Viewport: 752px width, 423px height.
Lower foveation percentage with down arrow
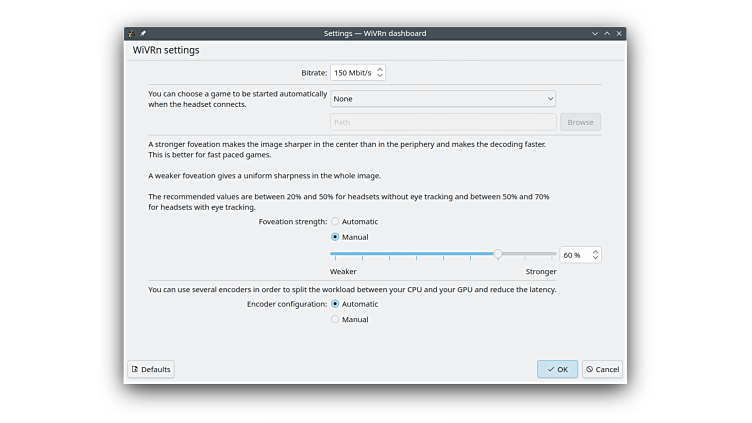point(595,258)
